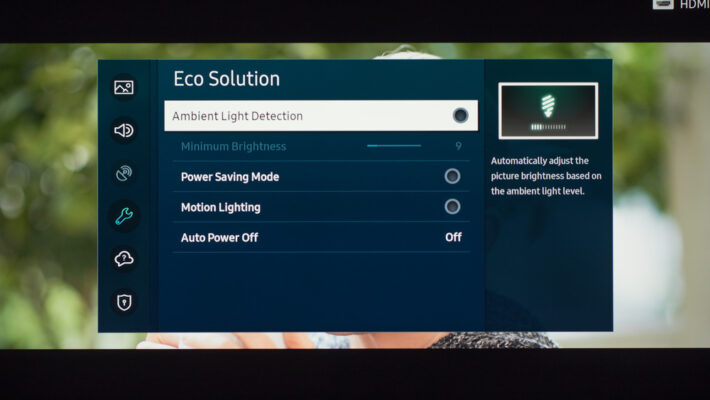710x400 pixels.
Task: Open the Auto Power Off 'Off' value
Action: coord(453,237)
